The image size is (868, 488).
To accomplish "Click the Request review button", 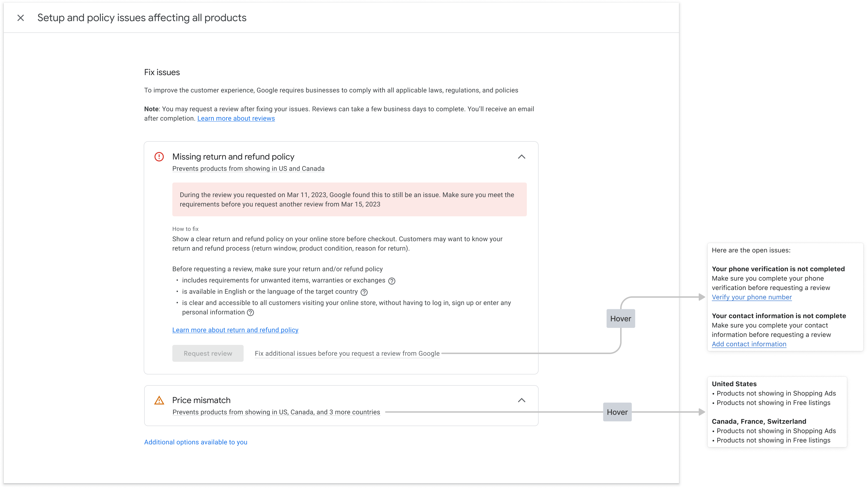I will 208,353.
